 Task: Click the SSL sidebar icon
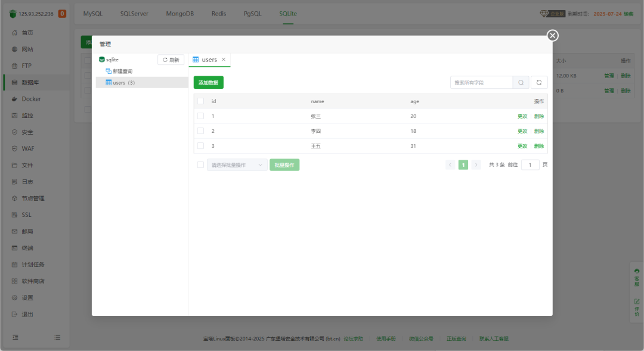(x=14, y=215)
